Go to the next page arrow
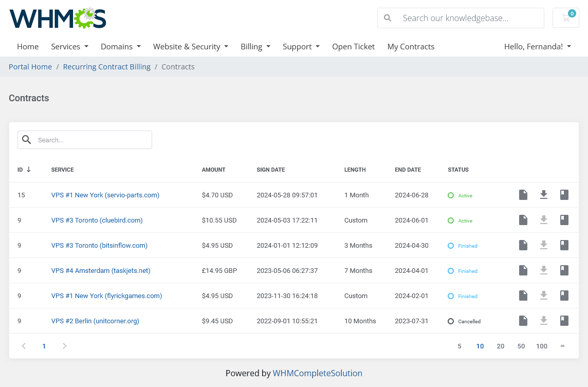Viewport: 588px width, 387px height. [x=64, y=346]
